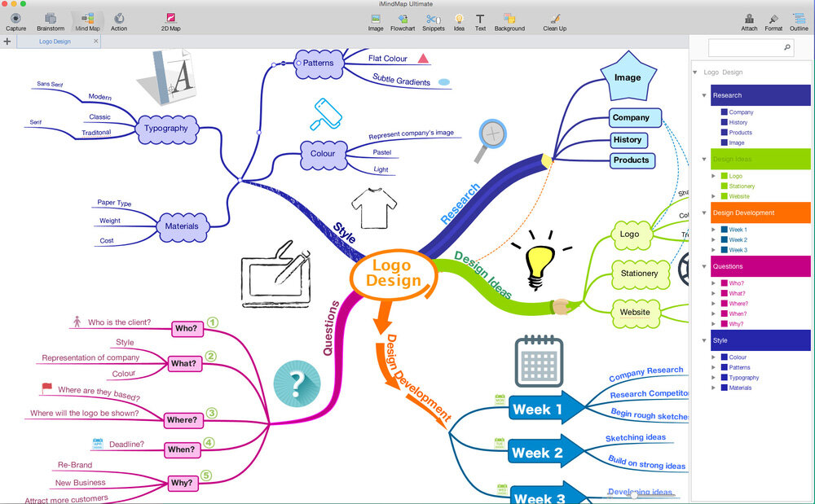Viewport: 815px width, 504px height.
Task: Click the search magnifier icon
Action: pos(787,47)
